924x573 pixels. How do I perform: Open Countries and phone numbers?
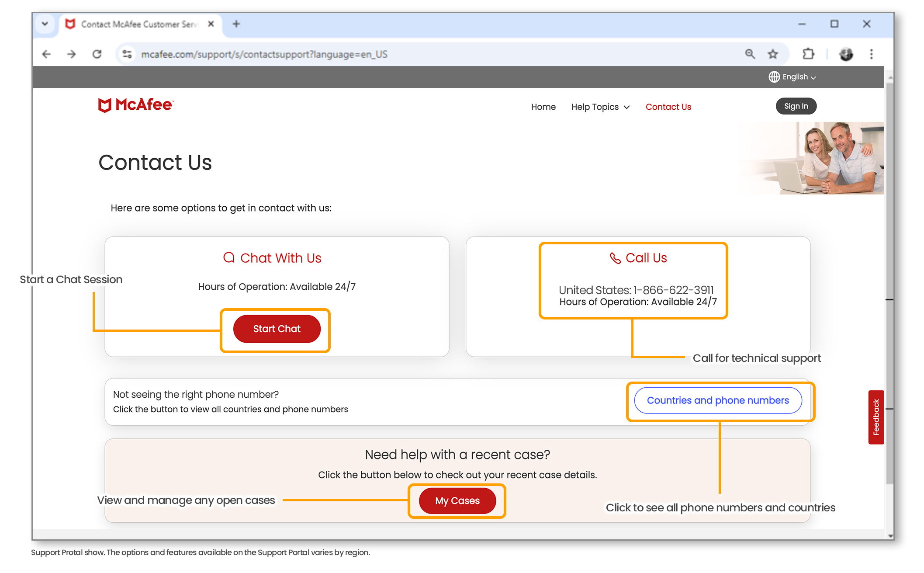pyautogui.click(x=718, y=400)
